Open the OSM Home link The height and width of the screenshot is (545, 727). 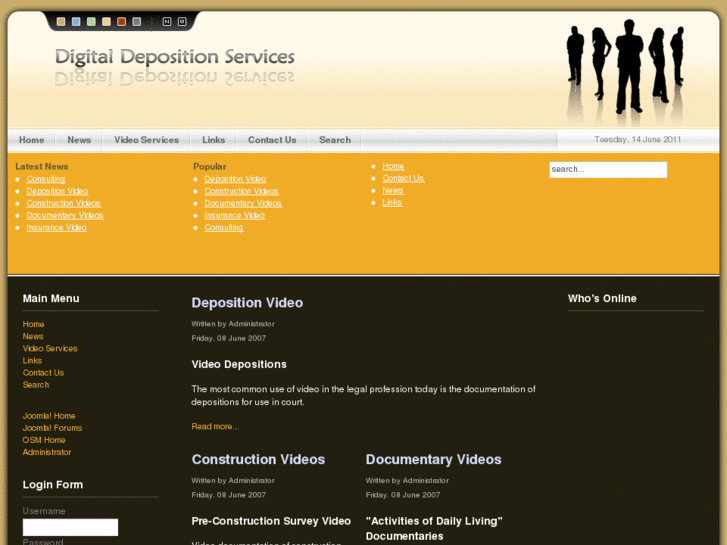44,440
